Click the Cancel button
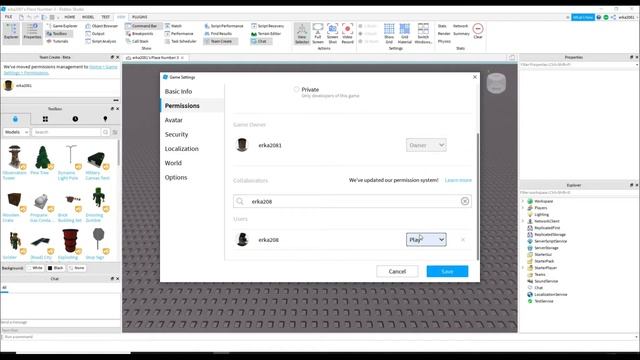 point(397,271)
